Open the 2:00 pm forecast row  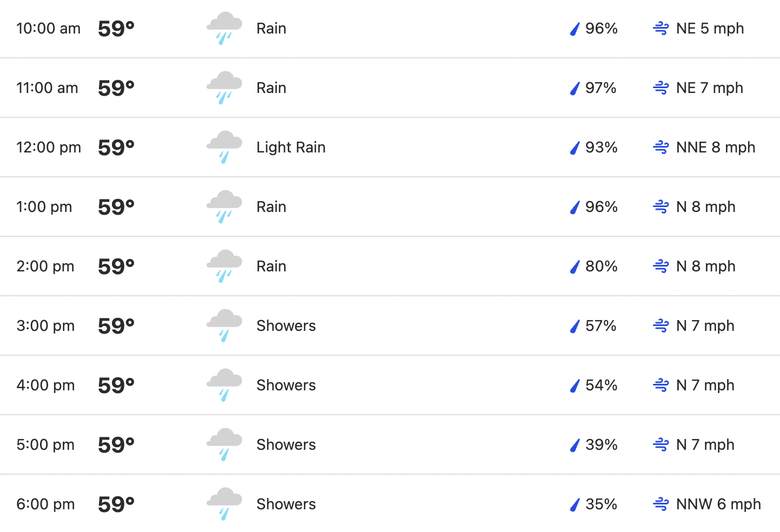point(390,266)
